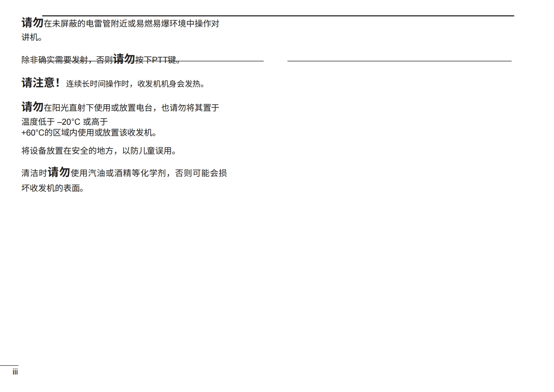The image size is (554, 392).
Task: Click the temperature value –20°C
Action: (x=68, y=122)
